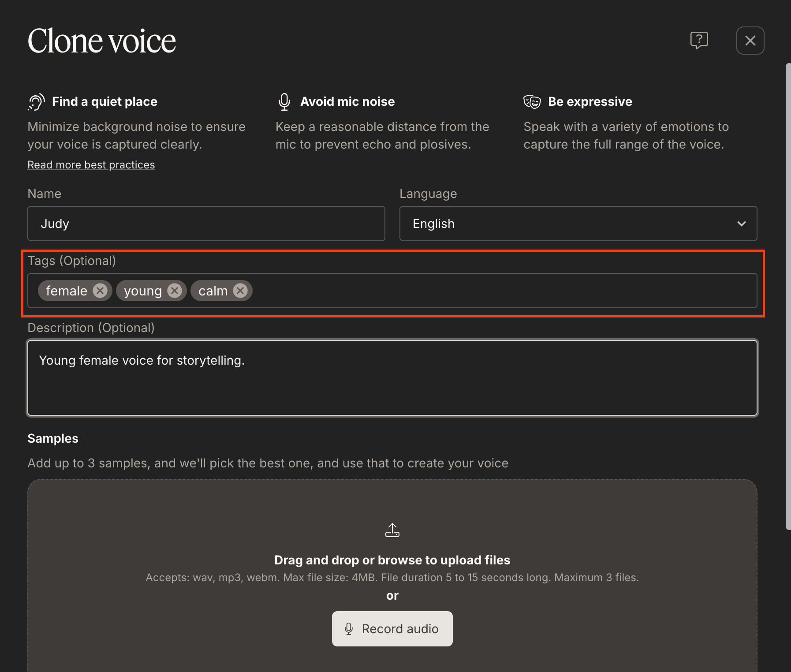
Task: Click the microphone icon beside Avoid mic noise
Action: tap(284, 101)
